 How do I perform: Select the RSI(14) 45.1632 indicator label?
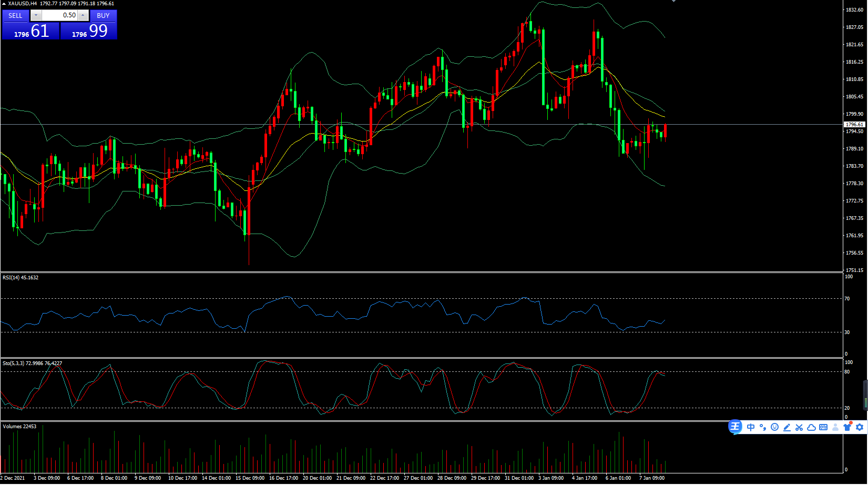coord(21,277)
